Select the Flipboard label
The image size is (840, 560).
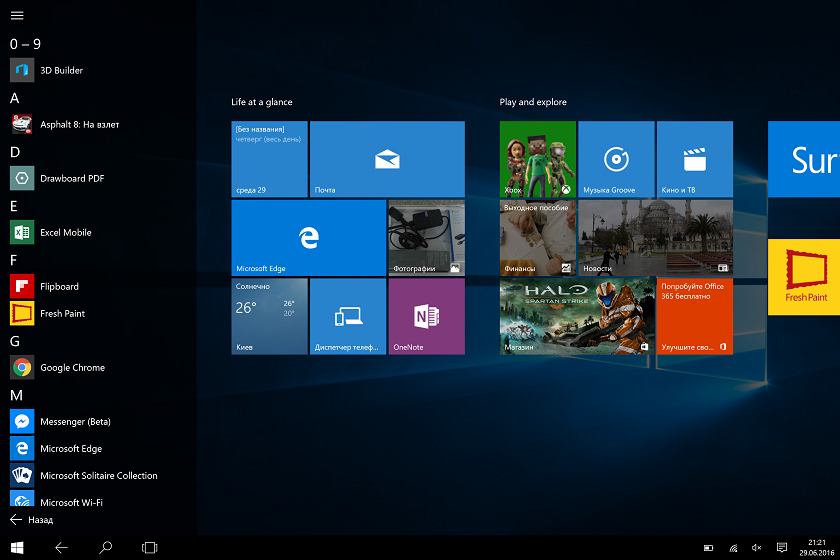click(59, 287)
